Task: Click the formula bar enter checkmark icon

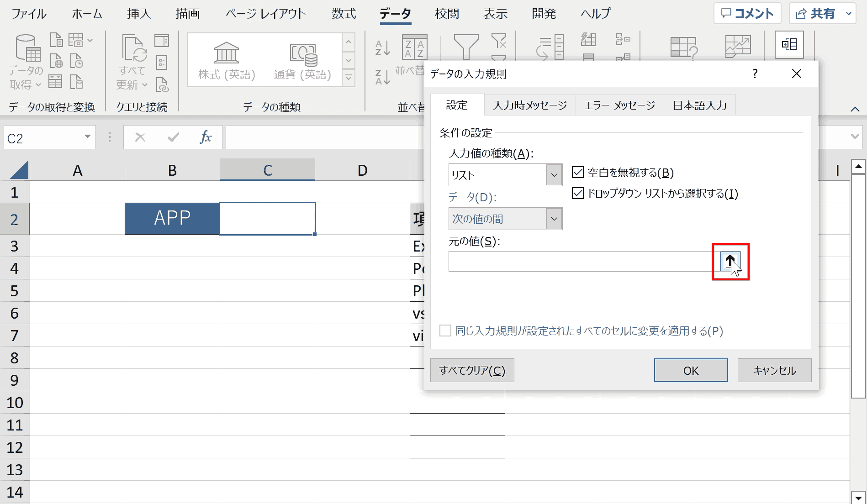Action: (173, 137)
